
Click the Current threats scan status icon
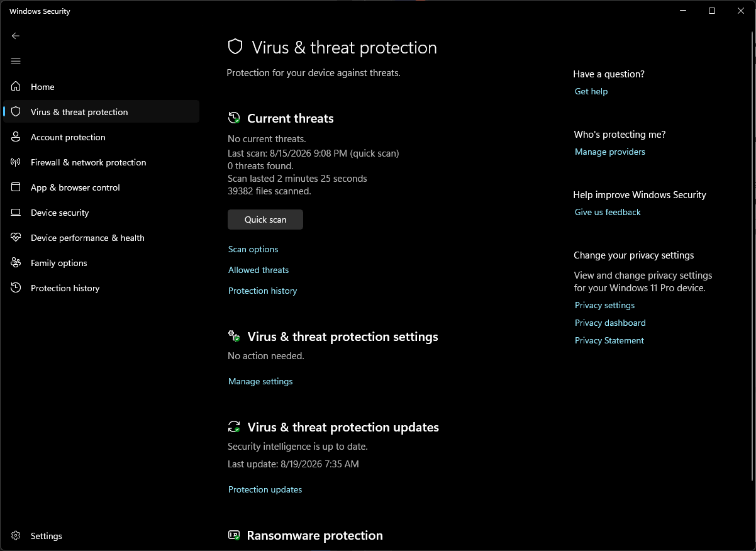[234, 118]
